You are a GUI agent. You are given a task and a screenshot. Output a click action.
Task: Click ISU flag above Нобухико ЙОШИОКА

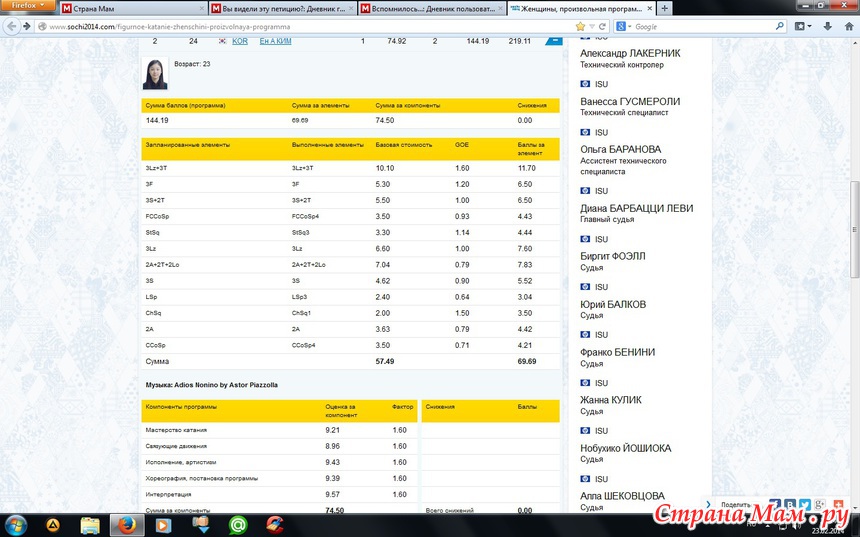click(585, 431)
